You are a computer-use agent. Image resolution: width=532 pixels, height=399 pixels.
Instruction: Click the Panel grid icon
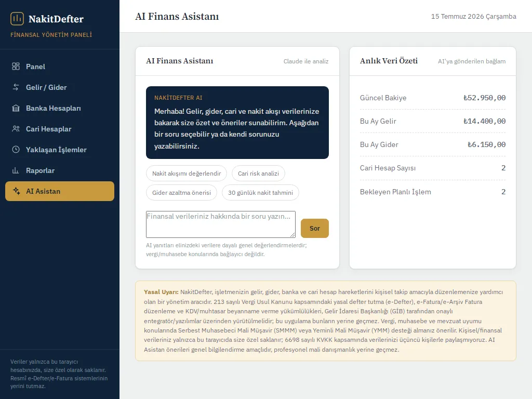[16, 66]
